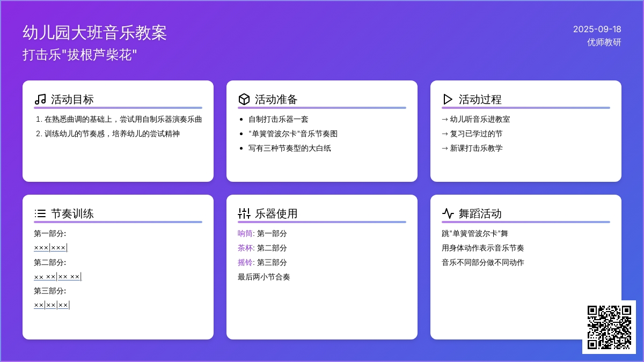Click the 活动目标 card heading
644x362 pixels.
[x=72, y=99]
